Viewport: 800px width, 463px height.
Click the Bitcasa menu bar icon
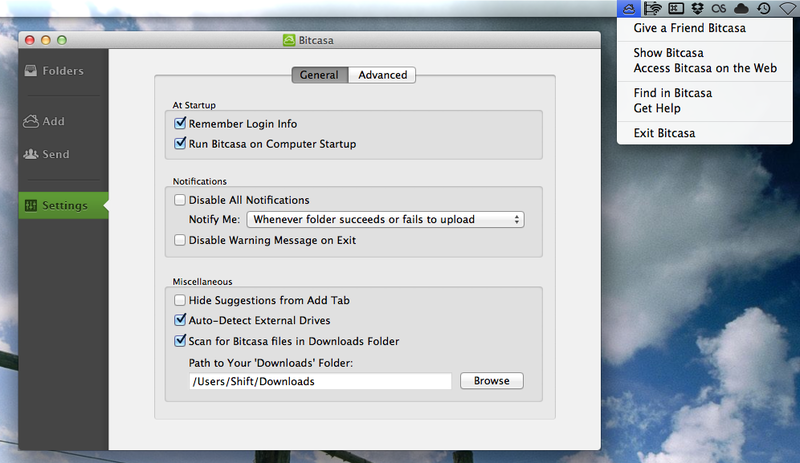pos(629,9)
